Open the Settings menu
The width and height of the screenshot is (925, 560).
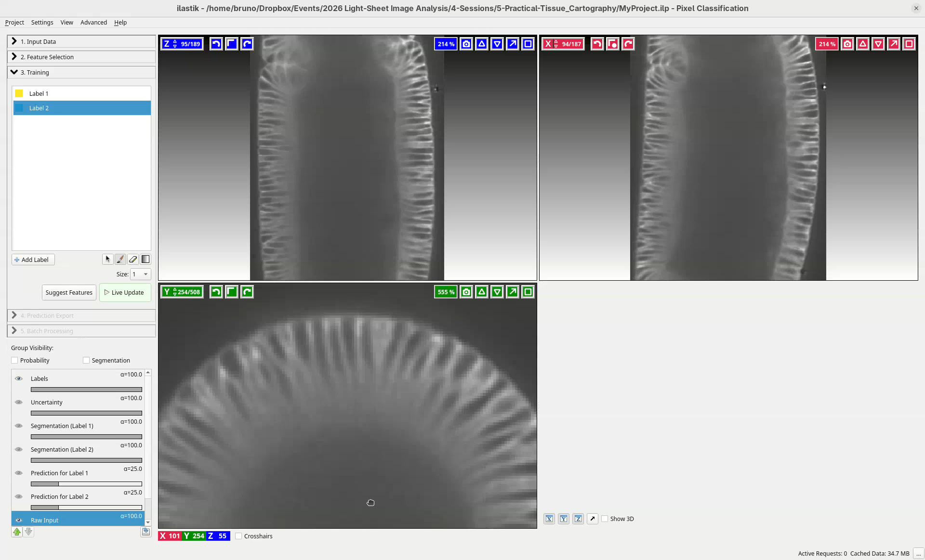[42, 22]
